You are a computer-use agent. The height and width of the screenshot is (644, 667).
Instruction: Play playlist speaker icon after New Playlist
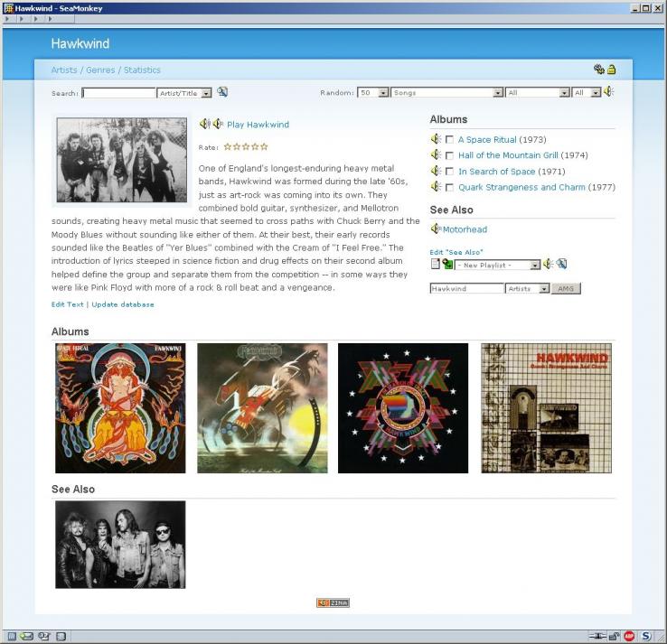548,264
